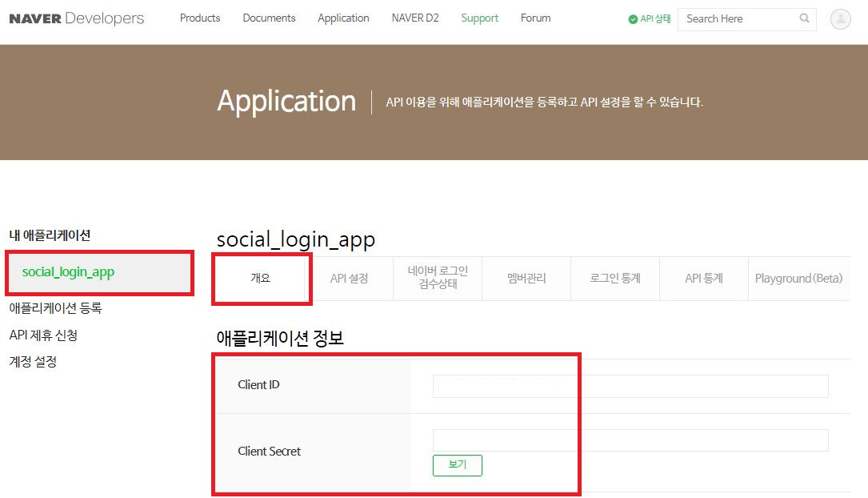Switch to the API 통계 tab

[x=703, y=278]
